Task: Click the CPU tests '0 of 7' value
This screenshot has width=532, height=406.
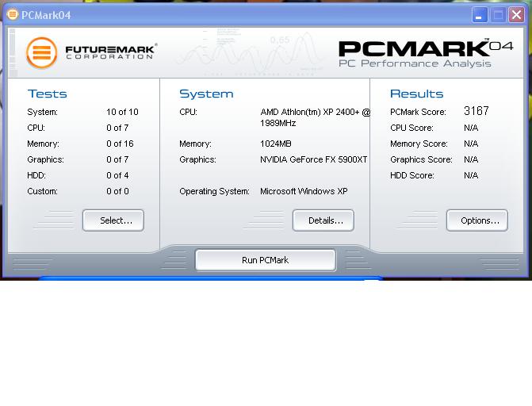Action: tap(117, 128)
